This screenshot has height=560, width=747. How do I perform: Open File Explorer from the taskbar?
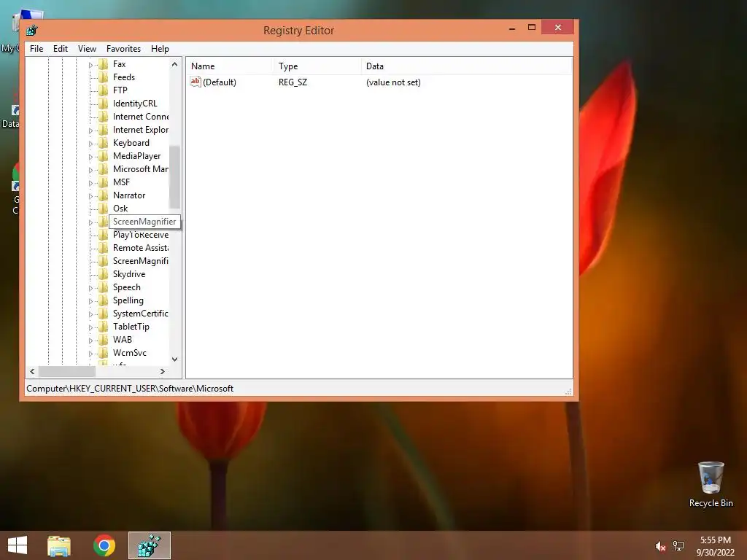[x=58, y=545]
